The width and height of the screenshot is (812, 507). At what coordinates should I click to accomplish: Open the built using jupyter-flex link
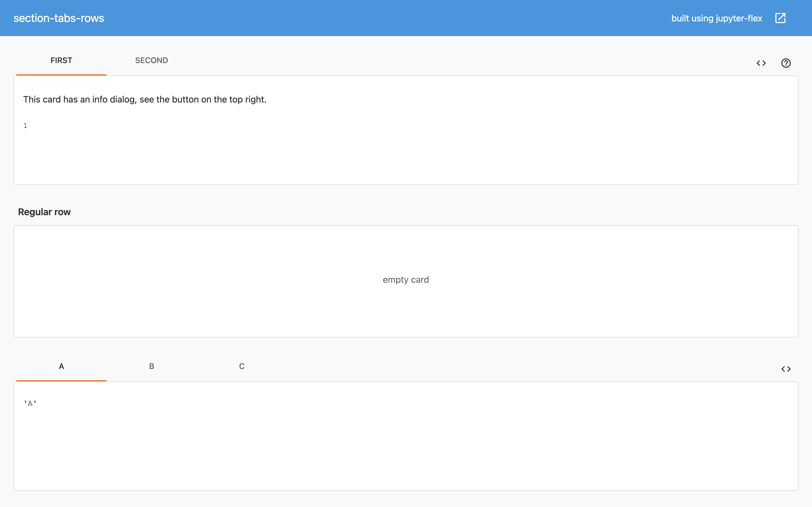tap(716, 18)
